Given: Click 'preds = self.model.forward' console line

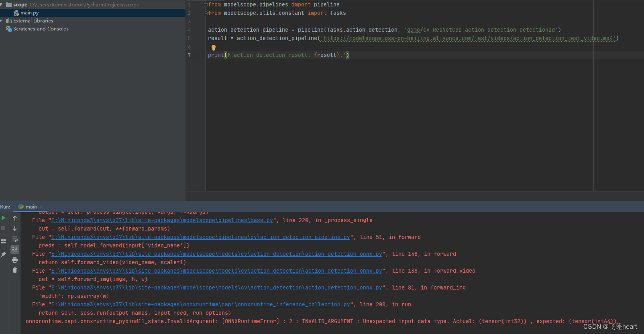Looking at the screenshot, I should pos(114,246).
